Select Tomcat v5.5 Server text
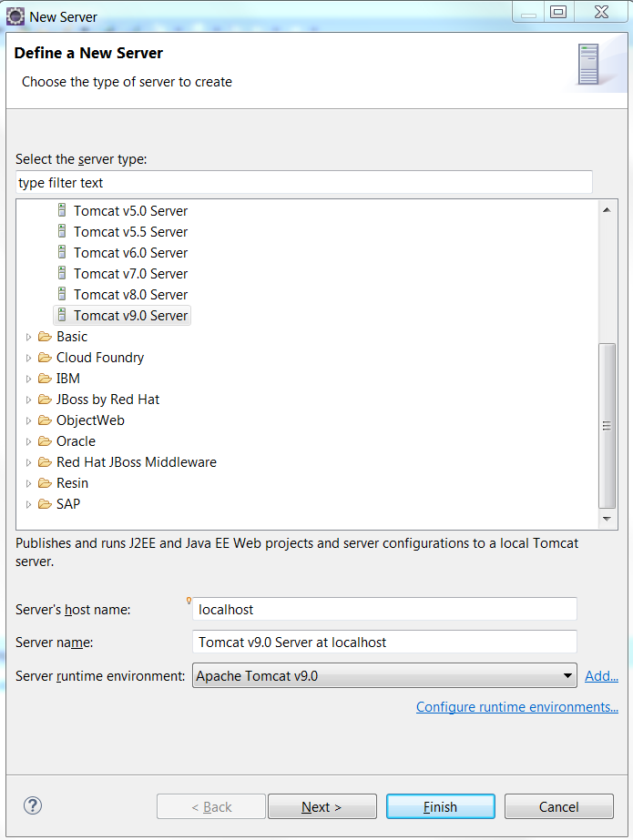Screen dimensions: 633x840 pos(131,232)
